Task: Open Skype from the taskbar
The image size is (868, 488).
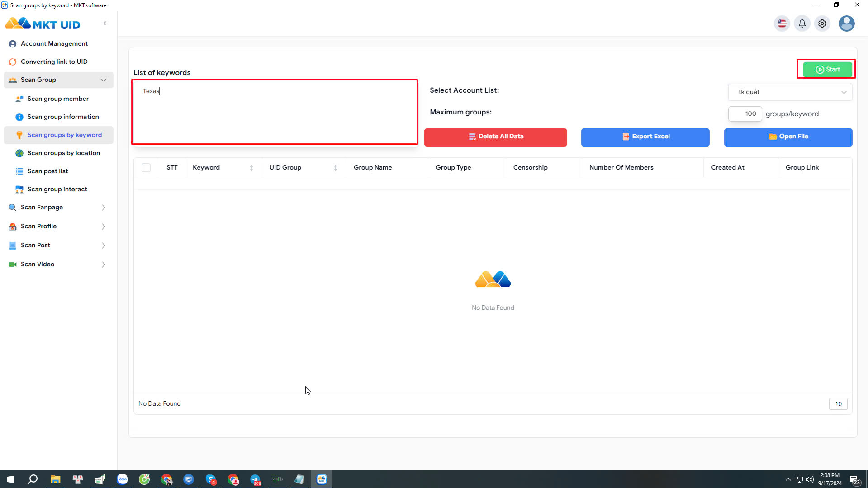Action: 211,479
